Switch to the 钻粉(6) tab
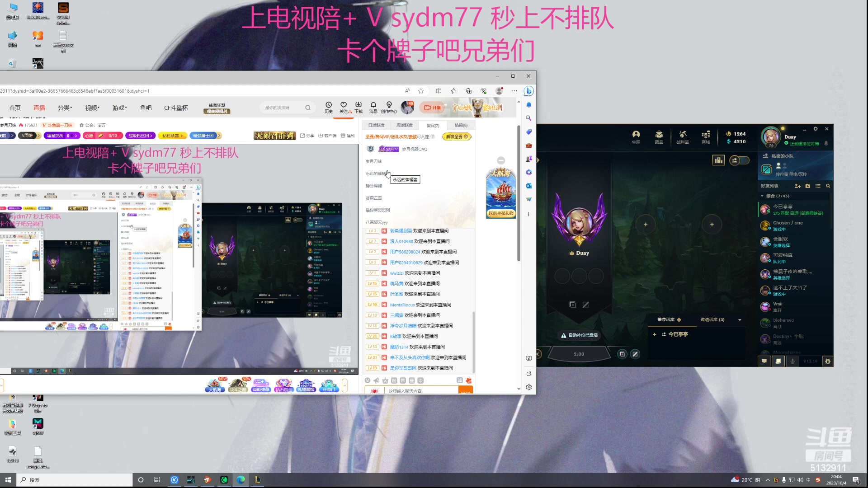Image resolution: width=868 pixels, height=488 pixels. point(461,125)
